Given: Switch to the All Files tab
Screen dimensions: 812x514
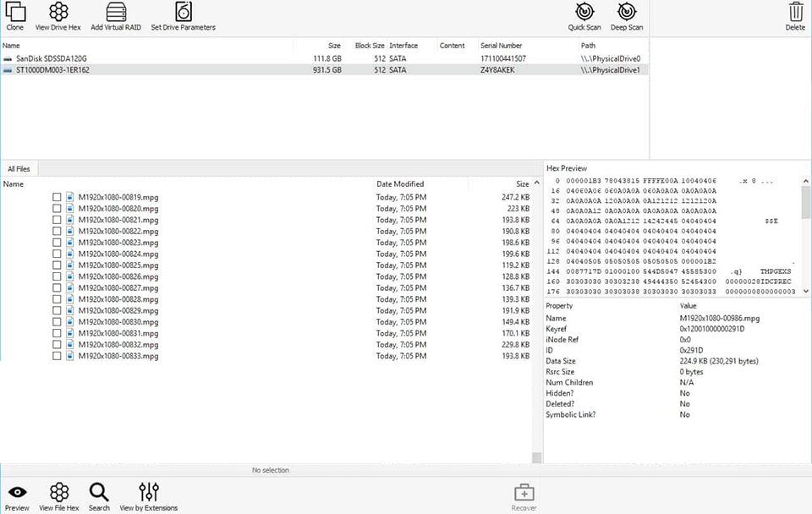Looking at the screenshot, I should 18,168.
